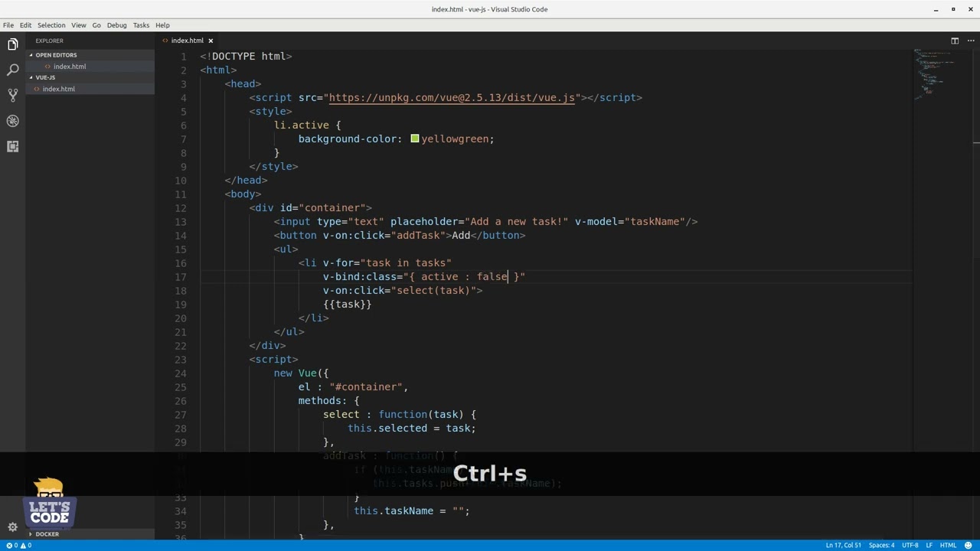980x551 pixels.
Task: Click the errors count in status bar
Action: [11, 545]
